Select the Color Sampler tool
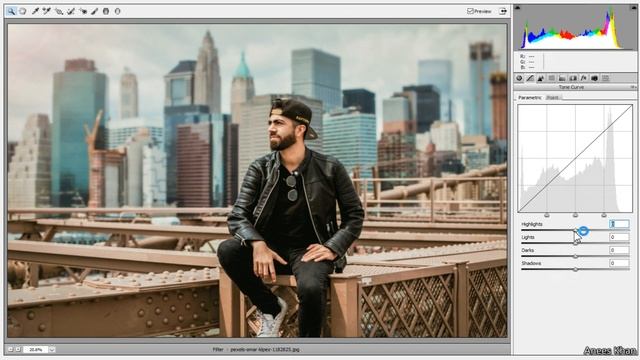The height and width of the screenshot is (360, 640). coord(47,11)
